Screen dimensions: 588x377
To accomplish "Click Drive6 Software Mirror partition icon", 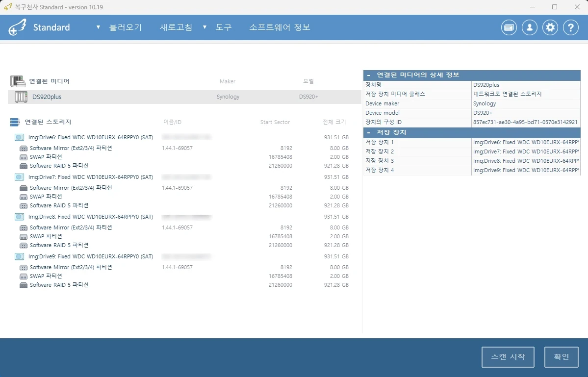I will (x=23, y=149).
